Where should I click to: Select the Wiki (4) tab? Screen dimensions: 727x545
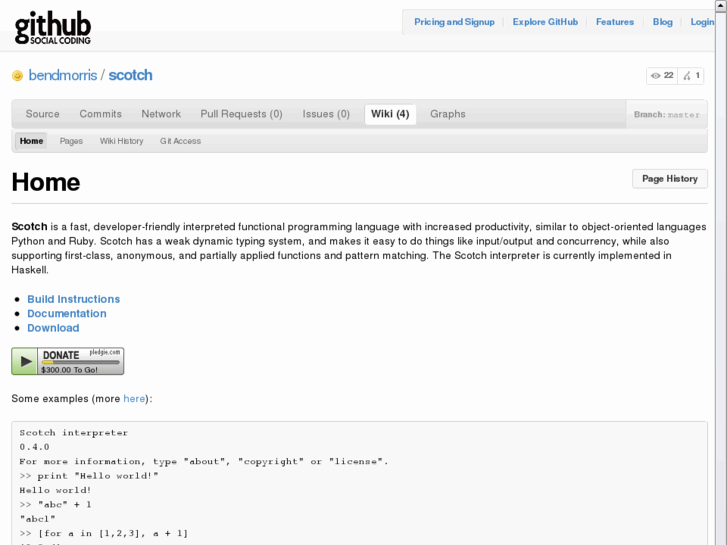point(390,114)
